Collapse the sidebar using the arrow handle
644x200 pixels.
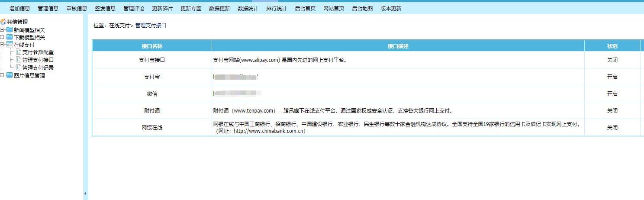85,193
